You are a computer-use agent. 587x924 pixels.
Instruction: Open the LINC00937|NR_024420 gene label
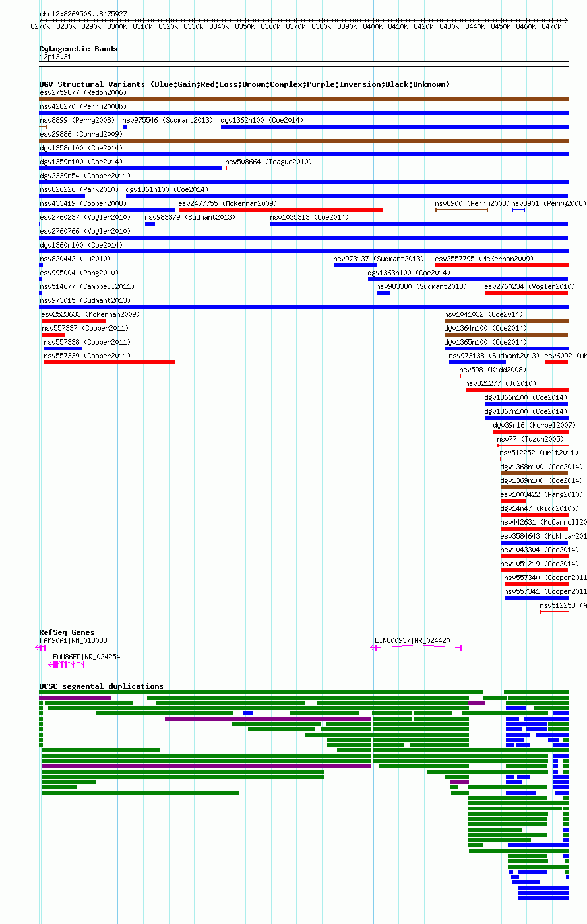[x=413, y=640]
